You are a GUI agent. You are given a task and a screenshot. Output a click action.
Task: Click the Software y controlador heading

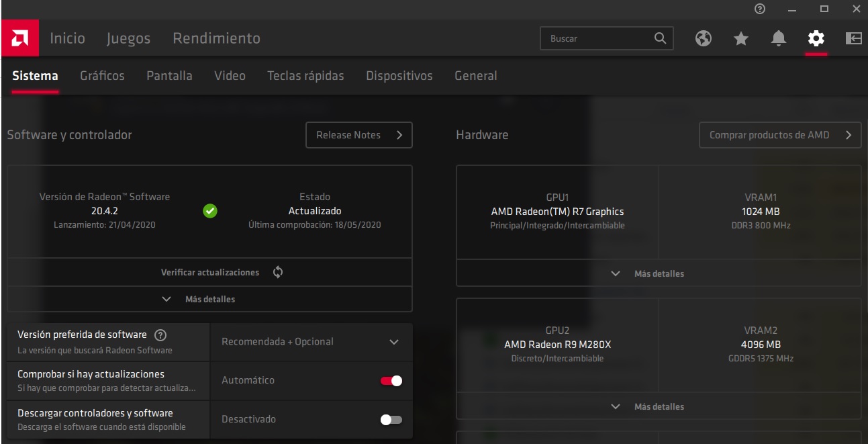tap(69, 135)
